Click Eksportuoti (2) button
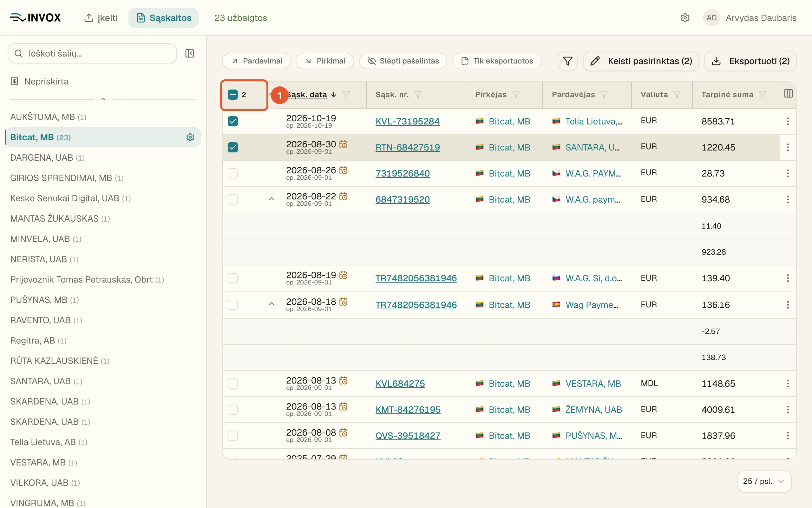812x508 pixels. (x=750, y=61)
